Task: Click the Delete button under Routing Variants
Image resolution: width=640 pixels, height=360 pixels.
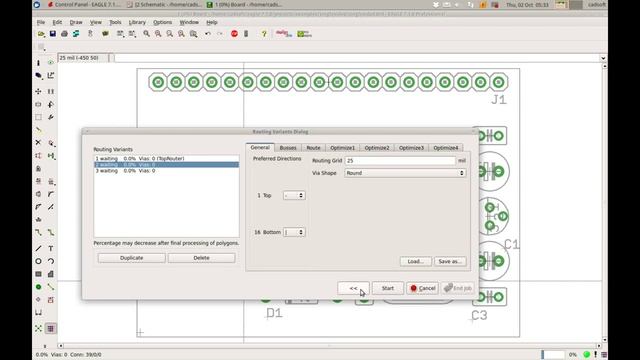Action: (x=201, y=258)
